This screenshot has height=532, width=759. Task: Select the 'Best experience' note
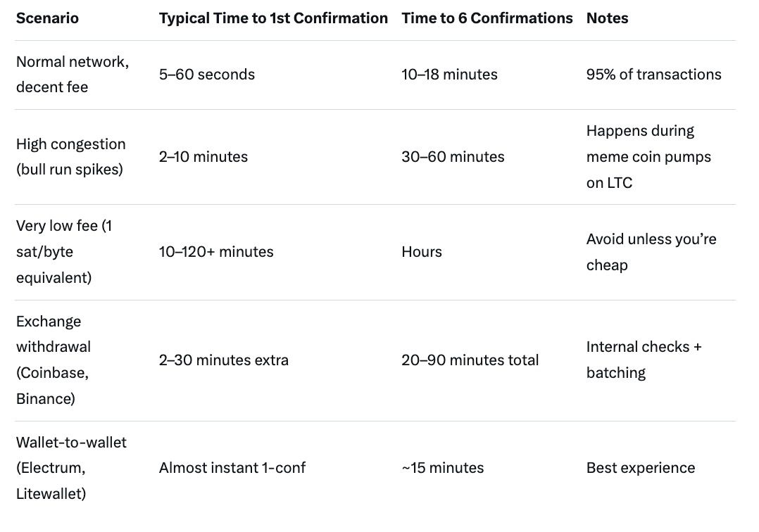click(x=640, y=468)
